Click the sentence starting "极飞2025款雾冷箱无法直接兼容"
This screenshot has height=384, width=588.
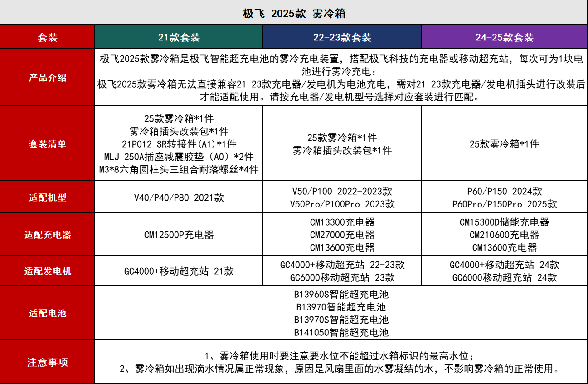[341, 90]
